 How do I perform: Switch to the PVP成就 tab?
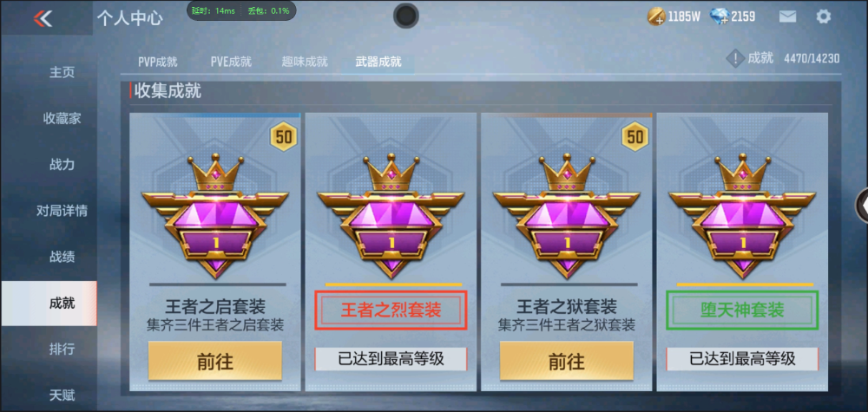(x=158, y=62)
